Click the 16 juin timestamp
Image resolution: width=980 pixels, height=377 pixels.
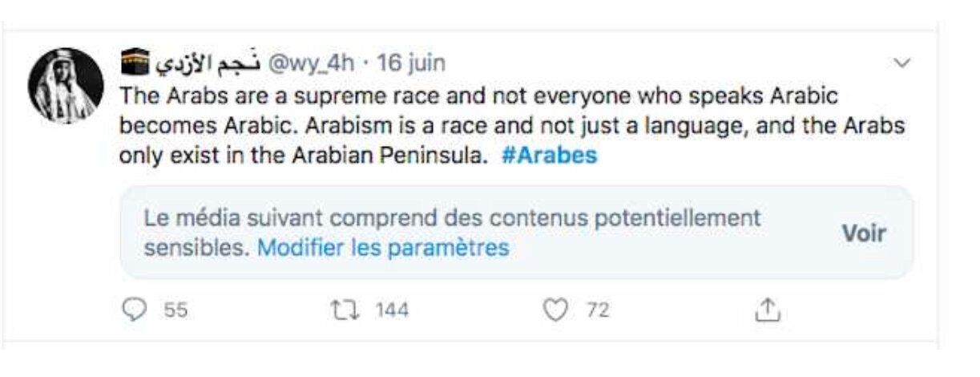(x=411, y=63)
